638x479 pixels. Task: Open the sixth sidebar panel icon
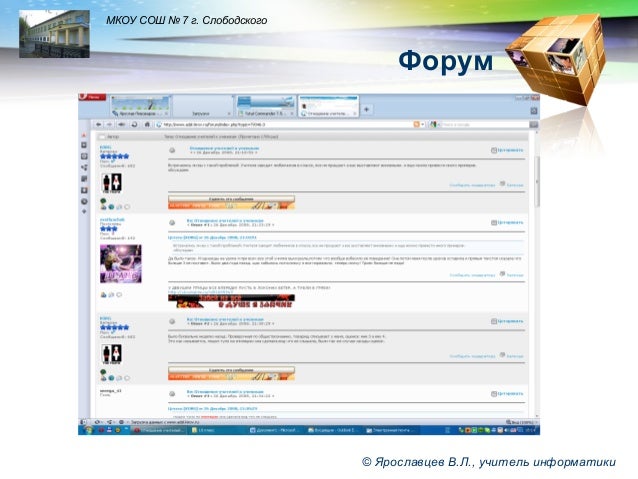(x=84, y=190)
